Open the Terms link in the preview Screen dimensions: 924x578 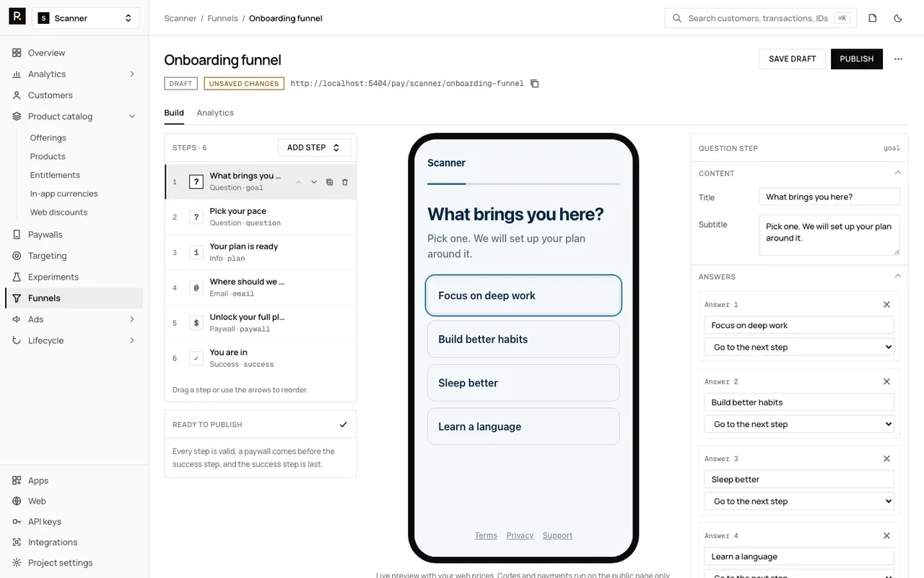click(x=486, y=535)
